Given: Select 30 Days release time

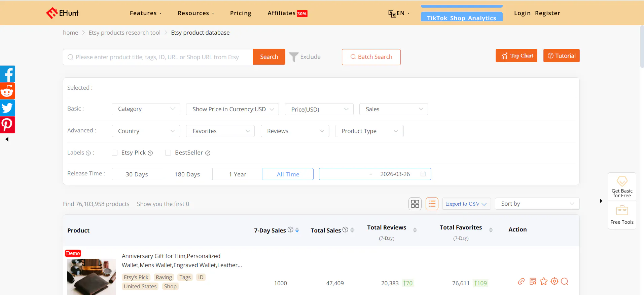Looking at the screenshot, I should 137,174.
